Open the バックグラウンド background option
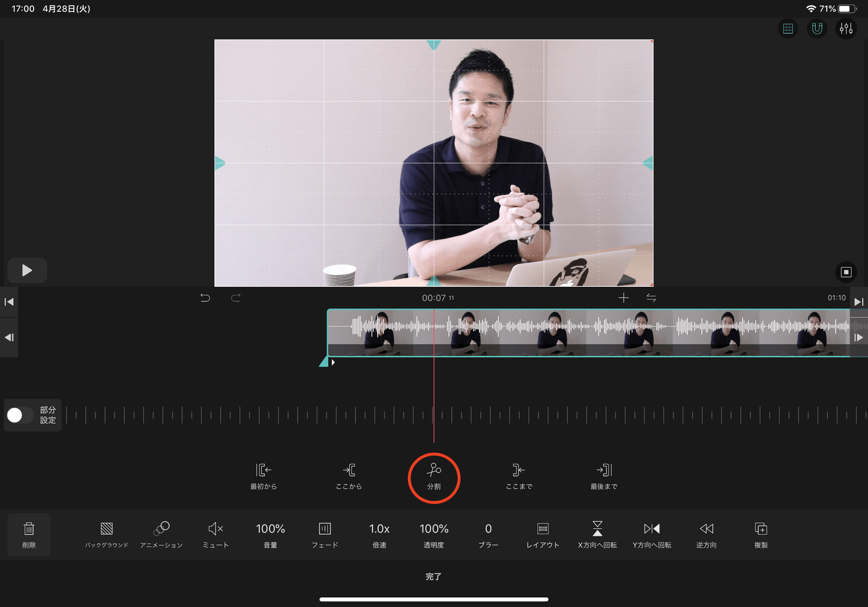868x607 pixels. [107, 535]
